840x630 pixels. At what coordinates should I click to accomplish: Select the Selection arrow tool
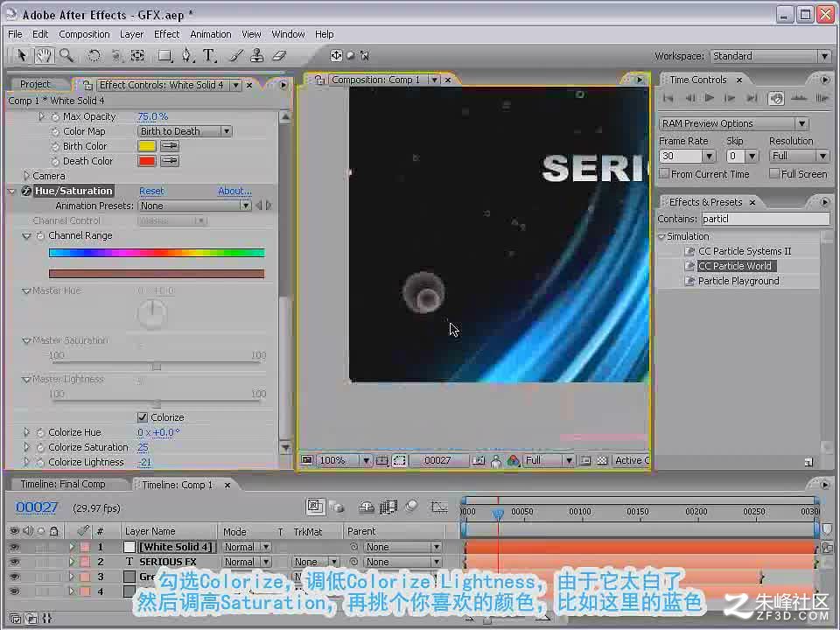point(21,55)
